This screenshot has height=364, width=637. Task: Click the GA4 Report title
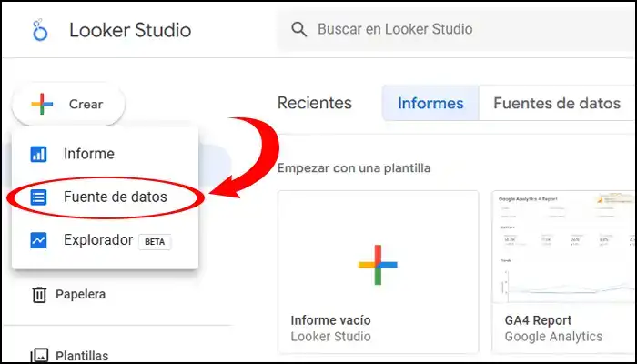(538, 320)
